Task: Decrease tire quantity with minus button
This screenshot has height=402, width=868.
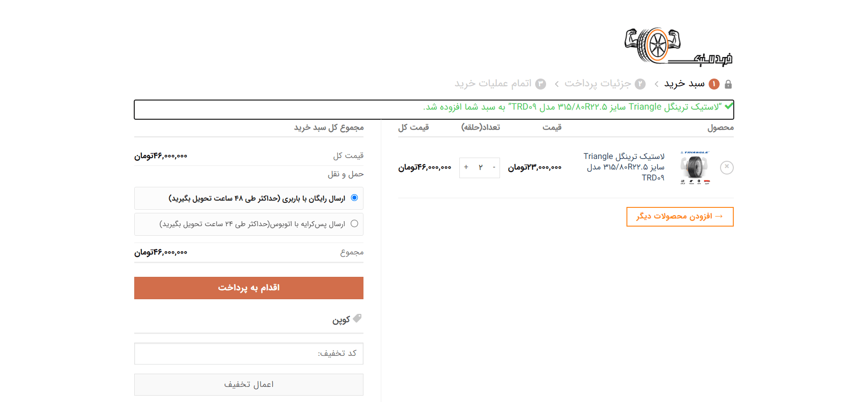Action: (x=494, y=168)
